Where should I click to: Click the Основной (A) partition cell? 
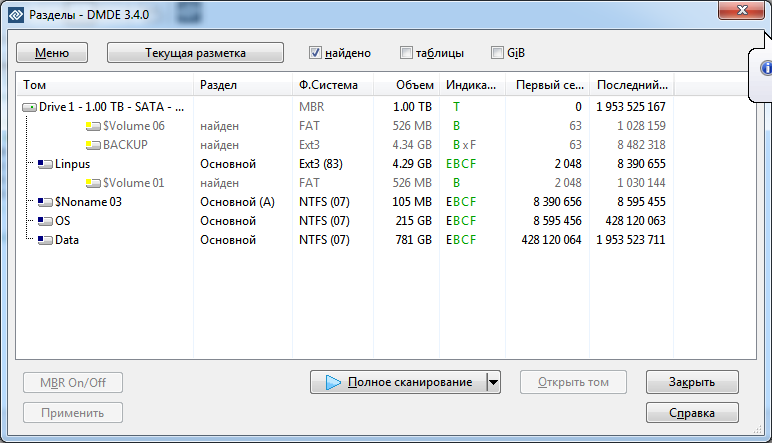click(x=237, y=202)
